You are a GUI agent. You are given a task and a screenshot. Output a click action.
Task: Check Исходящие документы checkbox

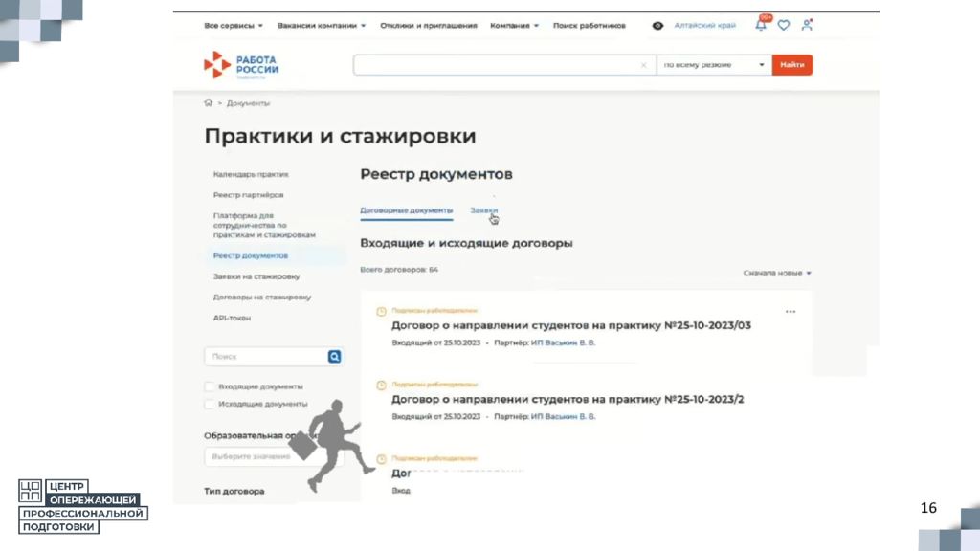[210, 405]
